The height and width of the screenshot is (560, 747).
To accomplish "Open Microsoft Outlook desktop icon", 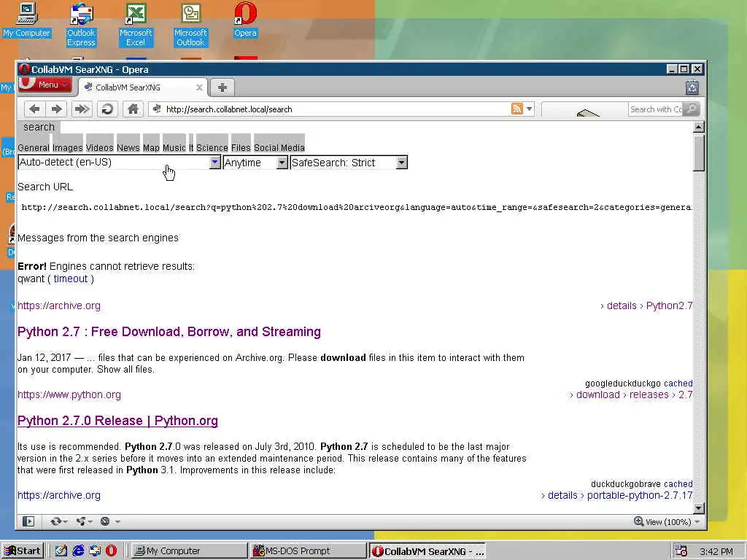I will [x=190, y=25].
